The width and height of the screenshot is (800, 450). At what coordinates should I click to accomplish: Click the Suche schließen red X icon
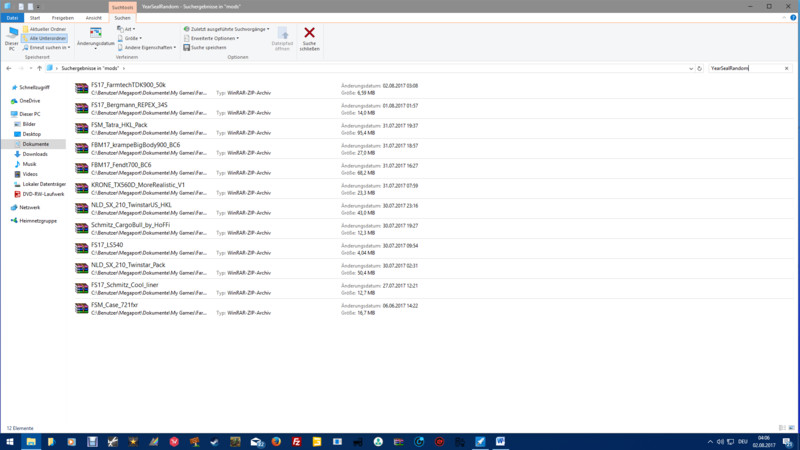click(309, 37)
